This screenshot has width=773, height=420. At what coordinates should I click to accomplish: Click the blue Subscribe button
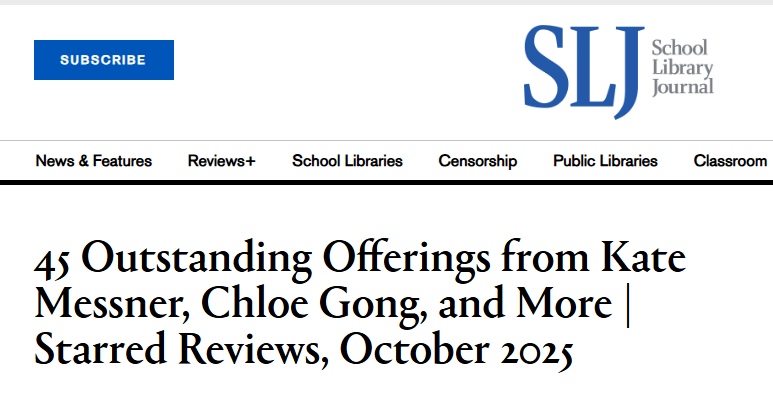(103, 60)
